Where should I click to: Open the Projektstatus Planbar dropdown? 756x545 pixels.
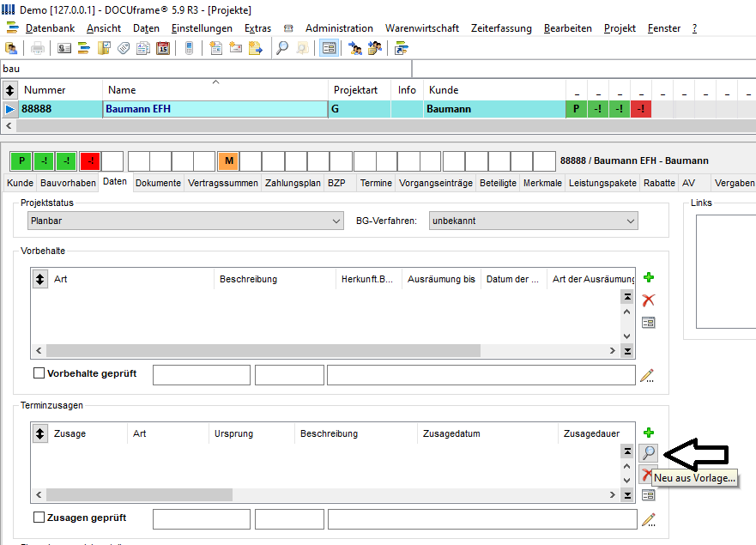coord(185,221)
